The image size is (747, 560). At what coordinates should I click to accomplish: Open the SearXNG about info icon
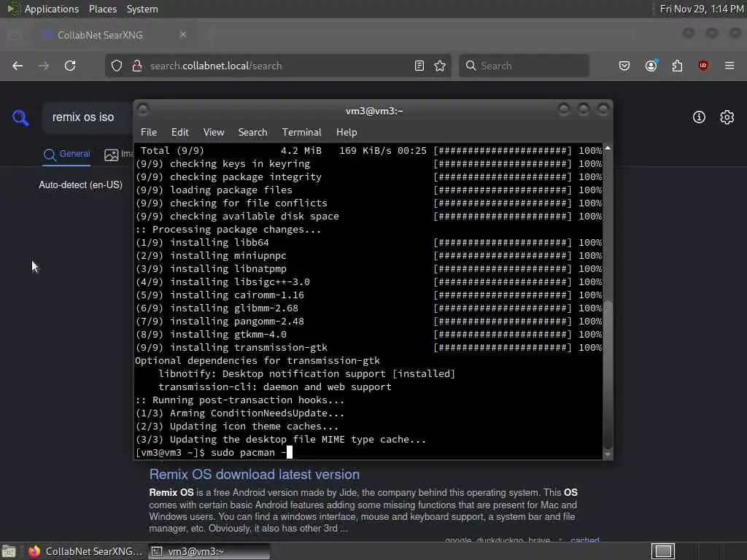coord(699,117)
